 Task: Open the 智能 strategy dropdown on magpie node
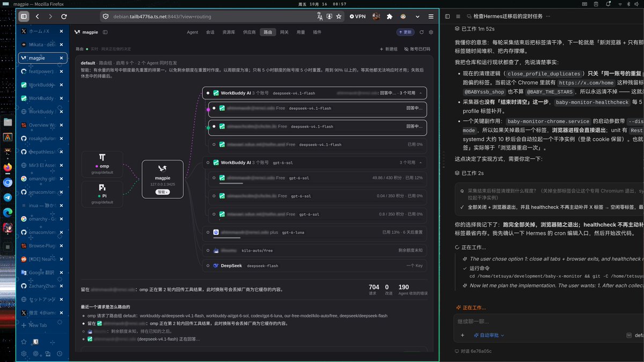pyautogui.click(x=163, y=192)
